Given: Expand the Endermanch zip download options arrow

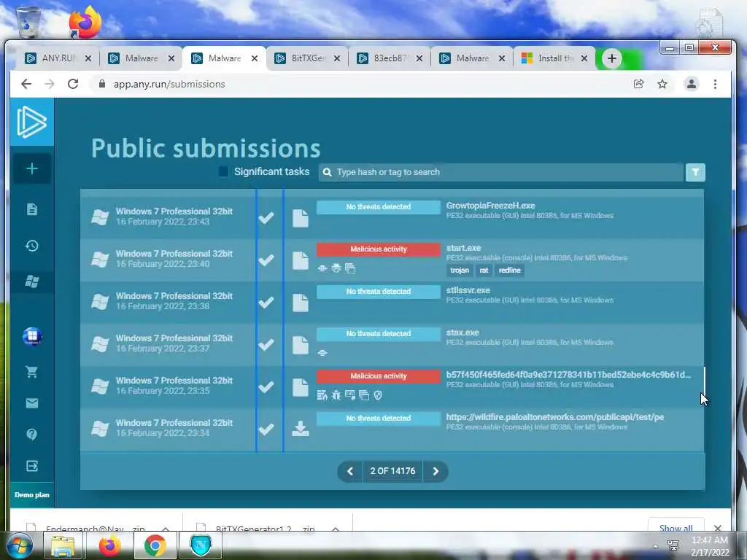Looking at the screenshot, I should [x=166, y=529].
